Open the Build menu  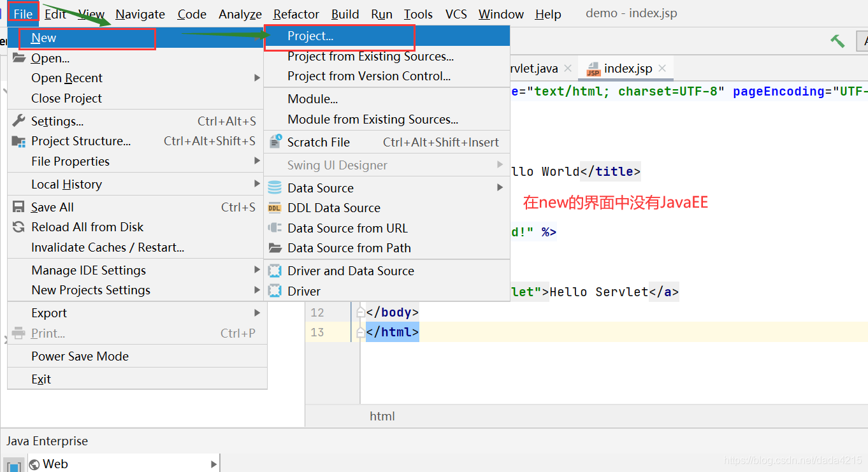[345, 14]
